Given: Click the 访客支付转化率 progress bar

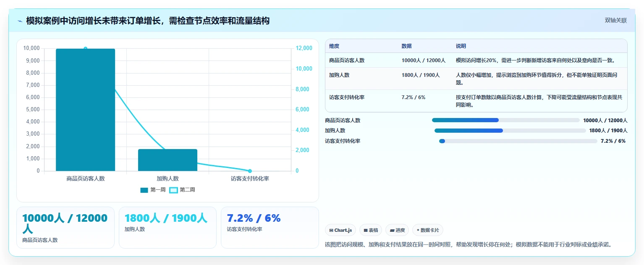Looking at the screenshot, I should [x=518, y=141].
